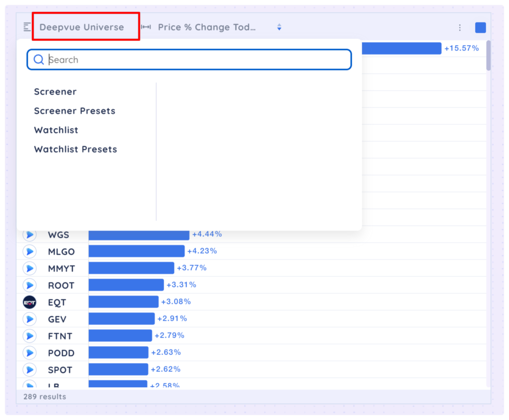Select Screener Presets from the list
Viewport: 509px width, 420px height.
[75, 111]
